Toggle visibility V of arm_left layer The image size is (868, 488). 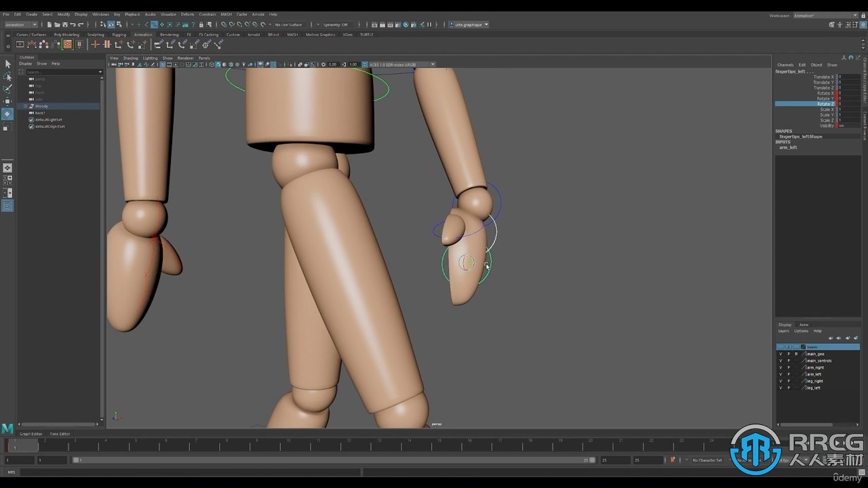(x=781, y=374)
